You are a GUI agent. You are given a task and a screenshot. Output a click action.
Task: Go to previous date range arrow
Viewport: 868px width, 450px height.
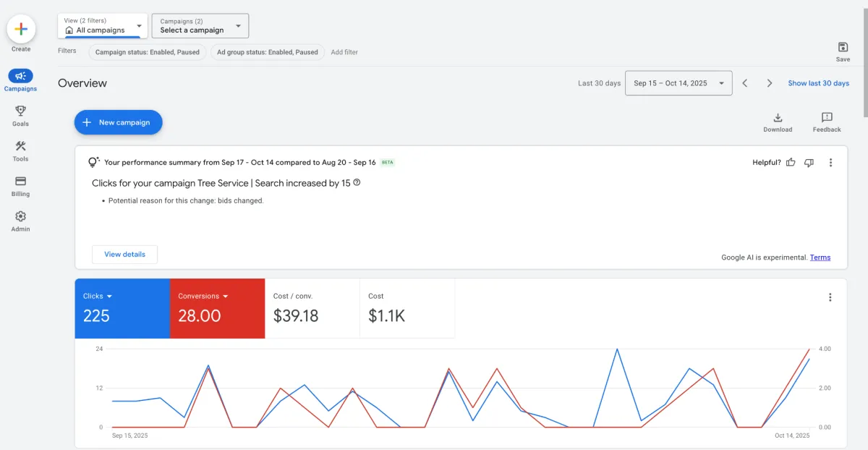click(745, 83)
